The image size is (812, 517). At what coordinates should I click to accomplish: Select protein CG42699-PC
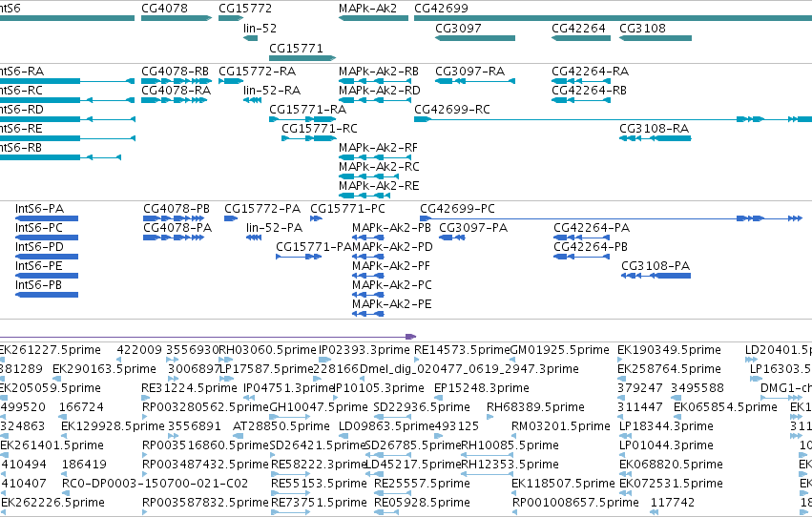(457, 209)
